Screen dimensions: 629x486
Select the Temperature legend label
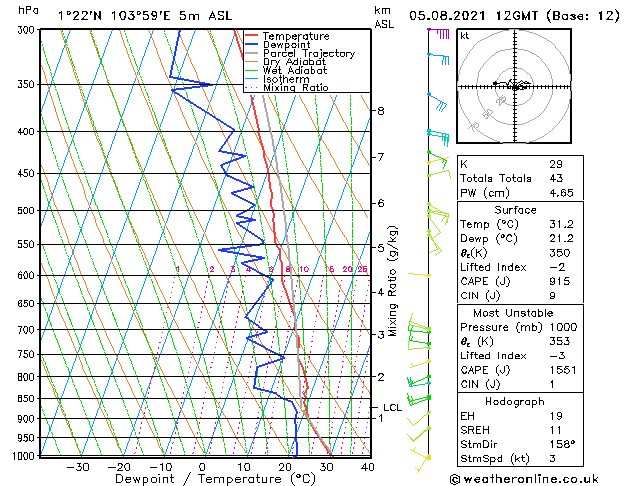pos(296,36)
